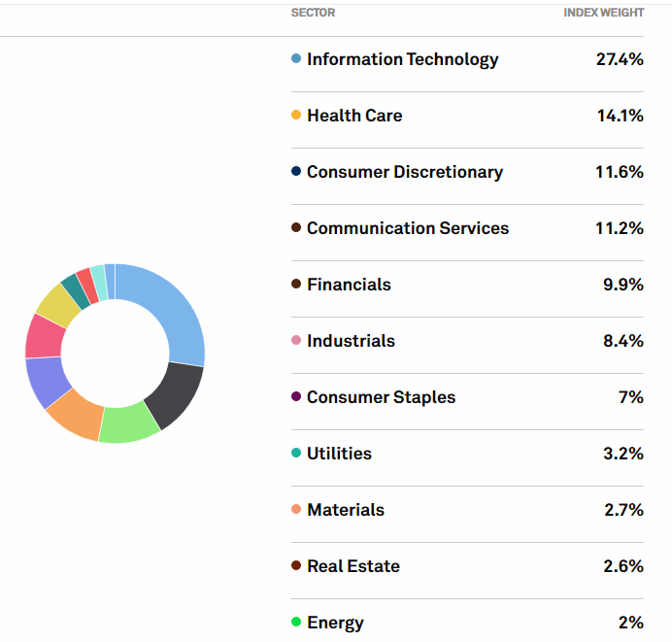This screenshot has width=672, height=642.
Task: Click the yellow donut chart segment
Action: point(57,306)
